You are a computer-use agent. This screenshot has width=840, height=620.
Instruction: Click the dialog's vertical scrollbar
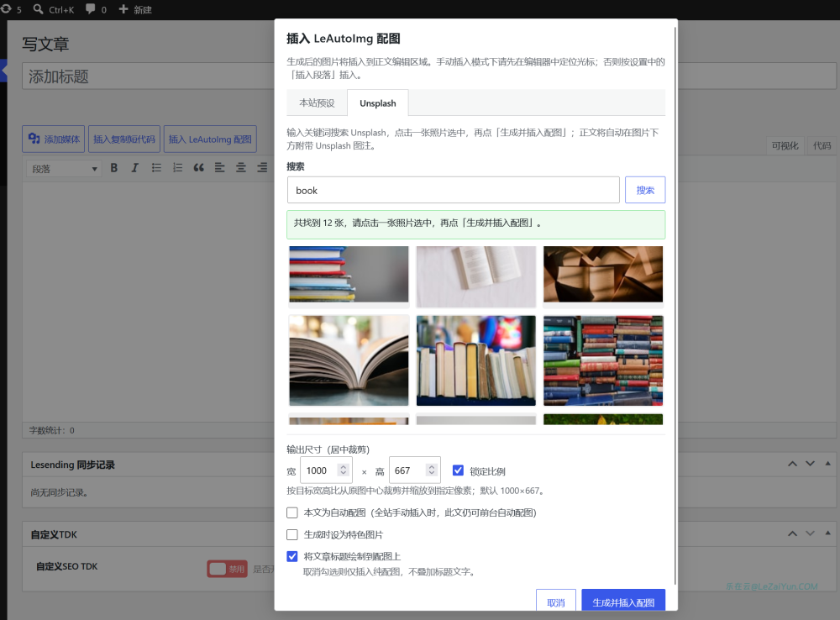pyautogui.click(x=675, y=306)
